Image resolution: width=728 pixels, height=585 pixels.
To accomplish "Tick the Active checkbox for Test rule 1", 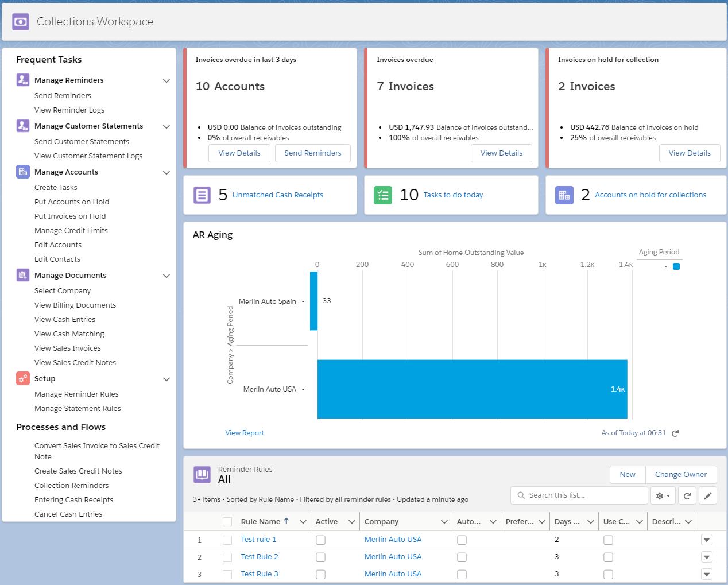I will tap(320, 540).
